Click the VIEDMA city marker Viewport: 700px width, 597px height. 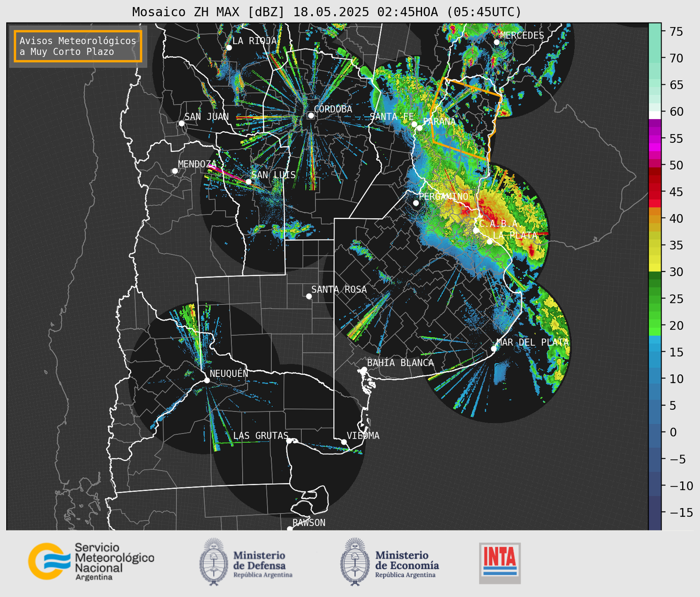[344, 442]
